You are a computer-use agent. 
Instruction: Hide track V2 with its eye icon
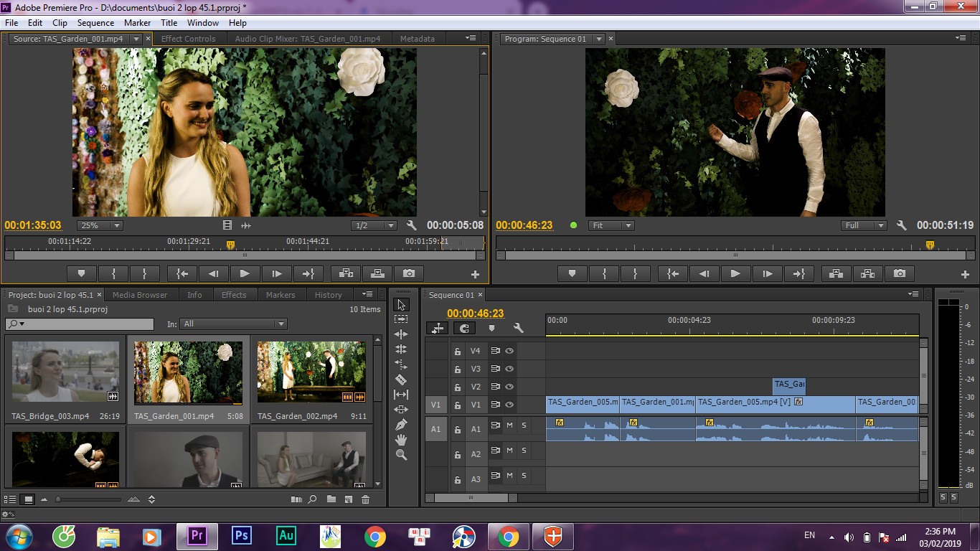pos(509,387)
